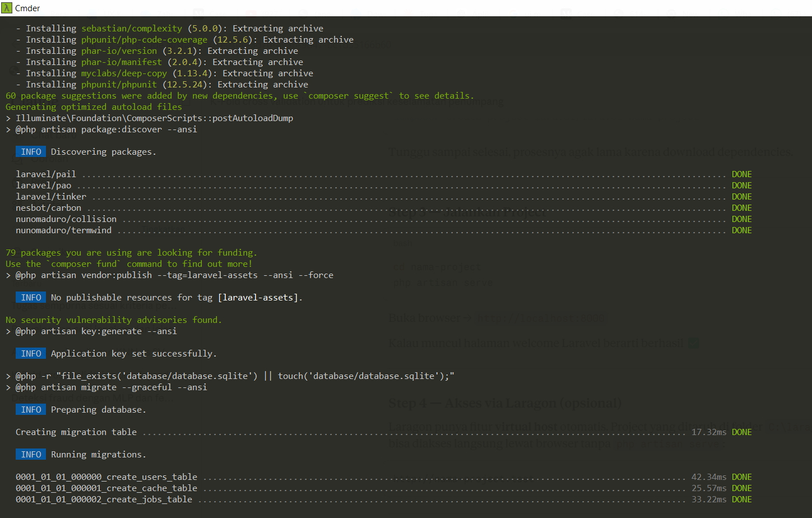Click the '60 package suggestions were added' line
The image size is (812, 518).
tap(240, 96)
